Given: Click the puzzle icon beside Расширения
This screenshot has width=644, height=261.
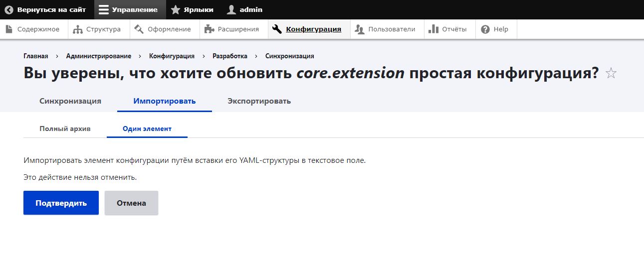Looking at the screenshot, I should click(210, 29).
